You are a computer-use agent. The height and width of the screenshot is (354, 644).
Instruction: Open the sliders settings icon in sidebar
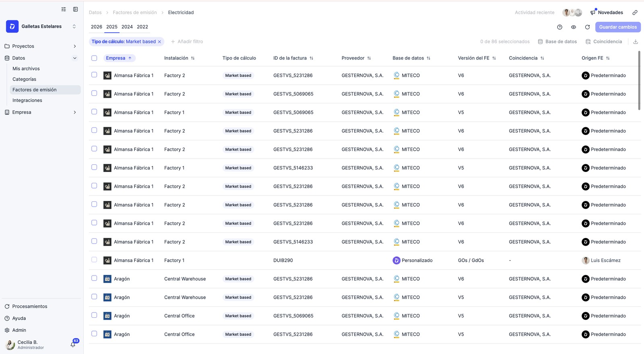(64, 9)
